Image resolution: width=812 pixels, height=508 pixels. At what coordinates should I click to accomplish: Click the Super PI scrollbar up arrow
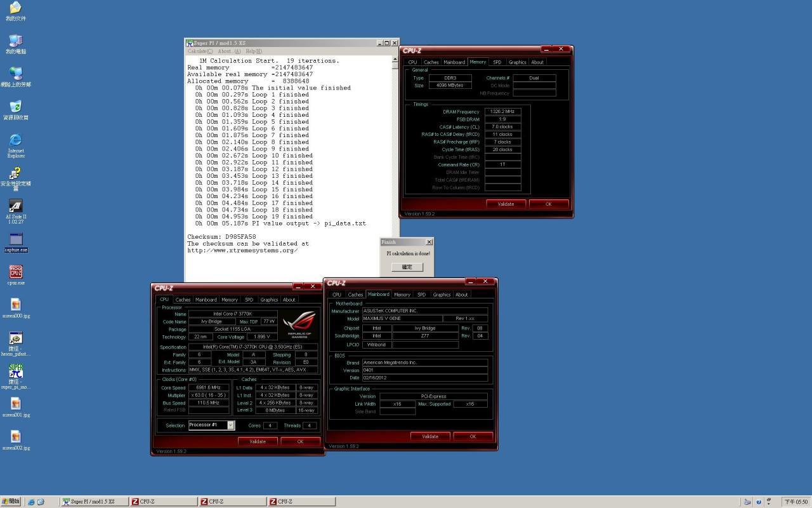click(396, 59)
